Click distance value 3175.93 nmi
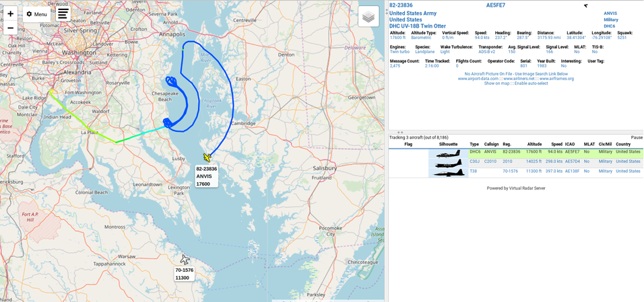 pyautogui.click(x=549, y=38)
